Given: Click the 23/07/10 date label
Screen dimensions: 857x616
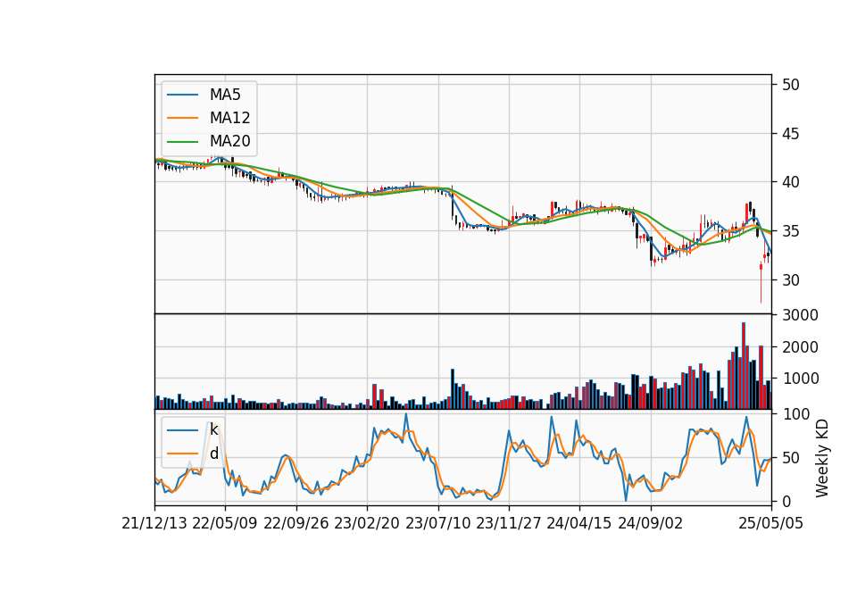Looking at the screenshot, I should (437, 524).
